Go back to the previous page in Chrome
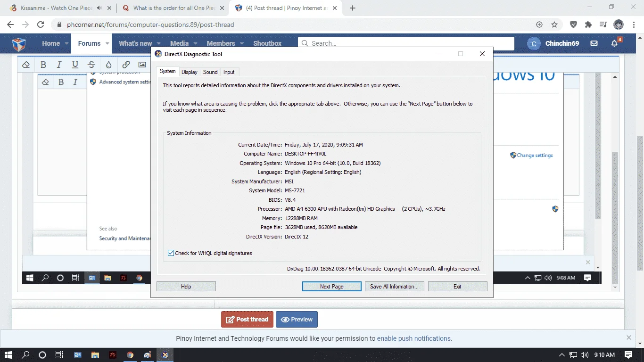The width and height of the screenshot is (644, 362). [10, 25]
